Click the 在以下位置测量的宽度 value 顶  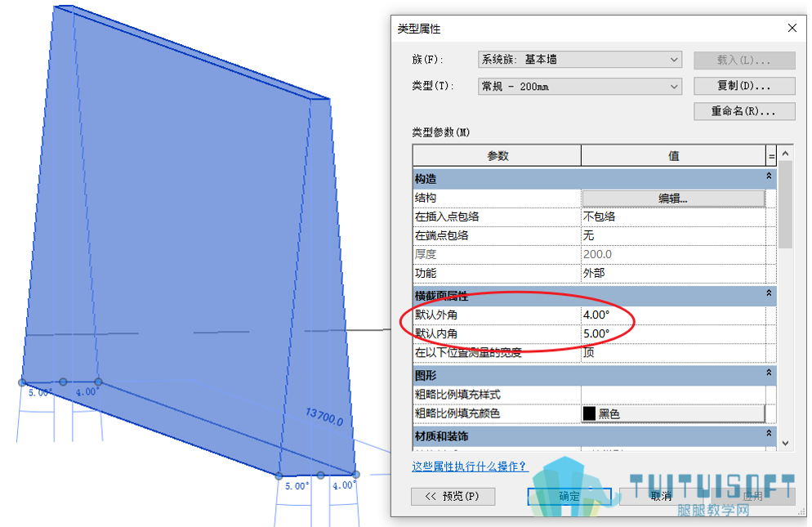(672, 353)
